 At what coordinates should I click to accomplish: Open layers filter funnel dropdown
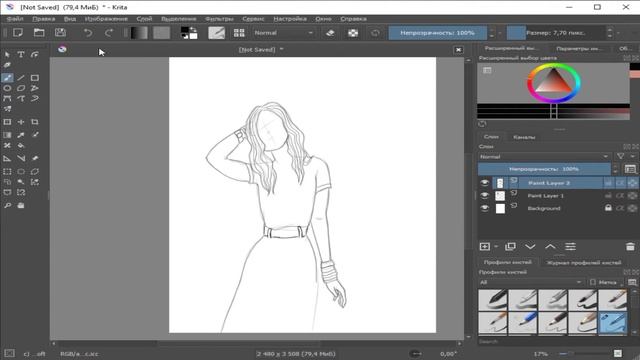(621, 157)
